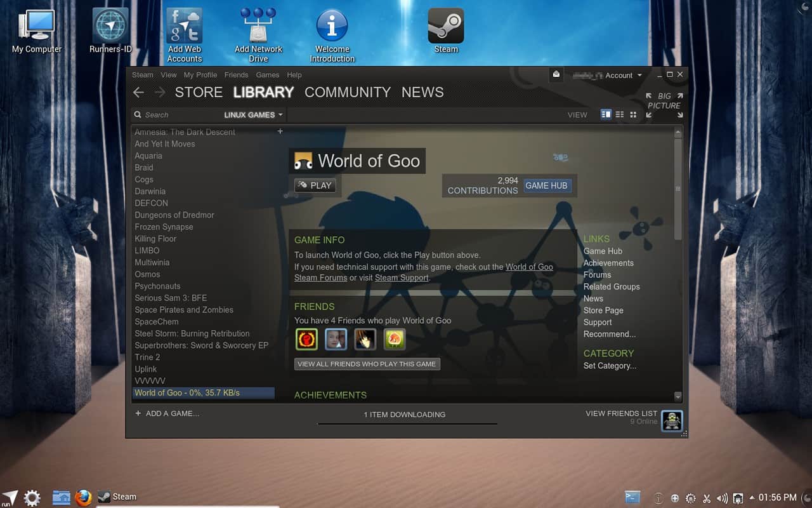Click the plus icon for Add a Game
This screenshot has width=812, height=508.
click(138, 413)
